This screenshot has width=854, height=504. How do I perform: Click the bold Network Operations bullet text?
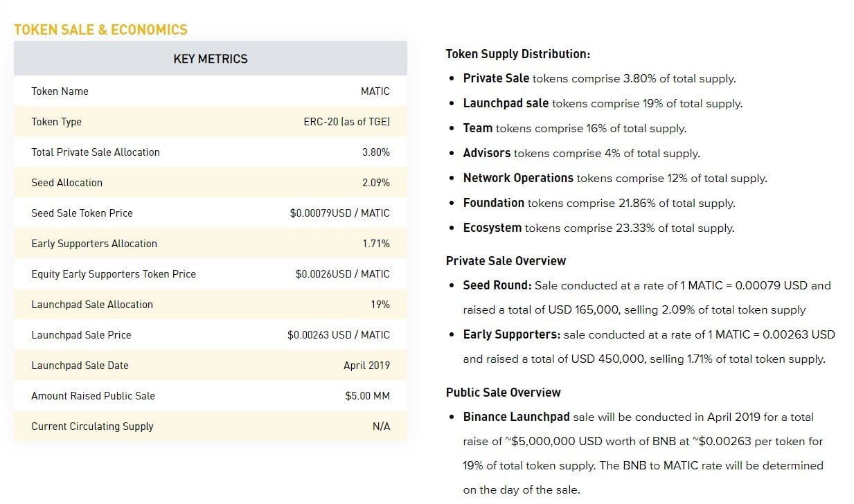pos(518,178)
